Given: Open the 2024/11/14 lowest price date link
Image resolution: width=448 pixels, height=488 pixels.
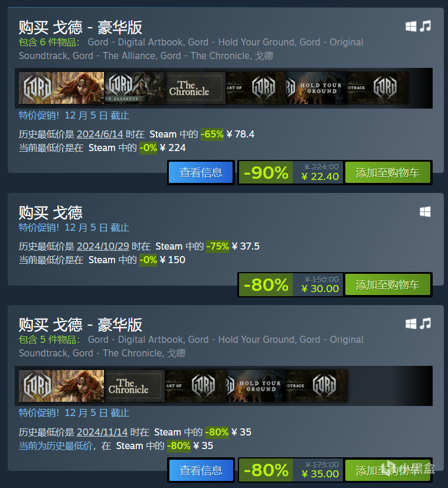Looking at the screenshot, I should [102, 432].
